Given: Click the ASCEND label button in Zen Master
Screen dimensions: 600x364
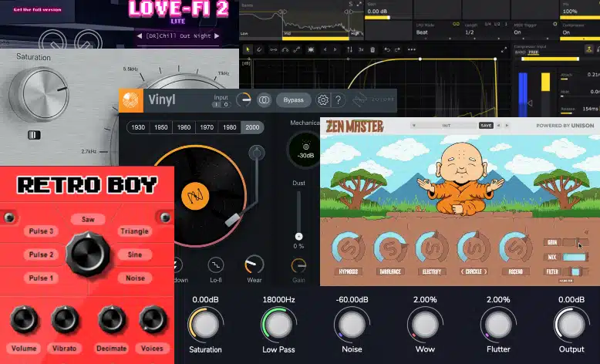Looking at the screenshot, I should [515, 271].
